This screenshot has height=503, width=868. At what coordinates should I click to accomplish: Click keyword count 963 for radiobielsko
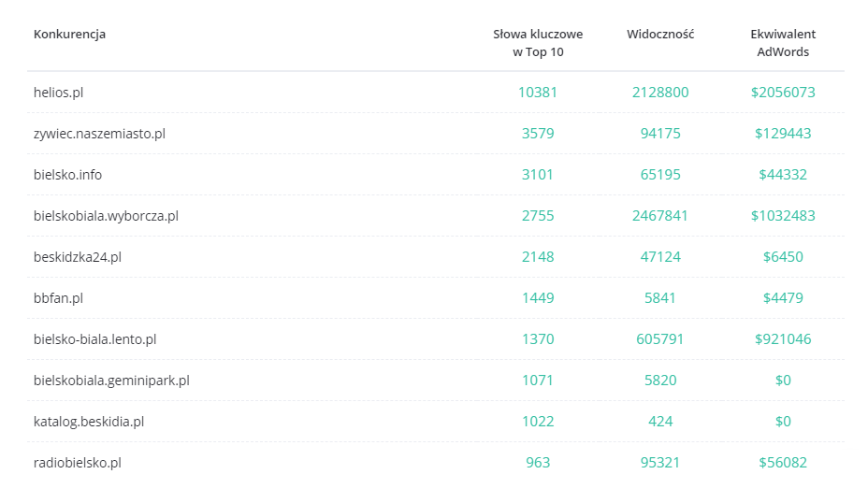tap(538, 463)
